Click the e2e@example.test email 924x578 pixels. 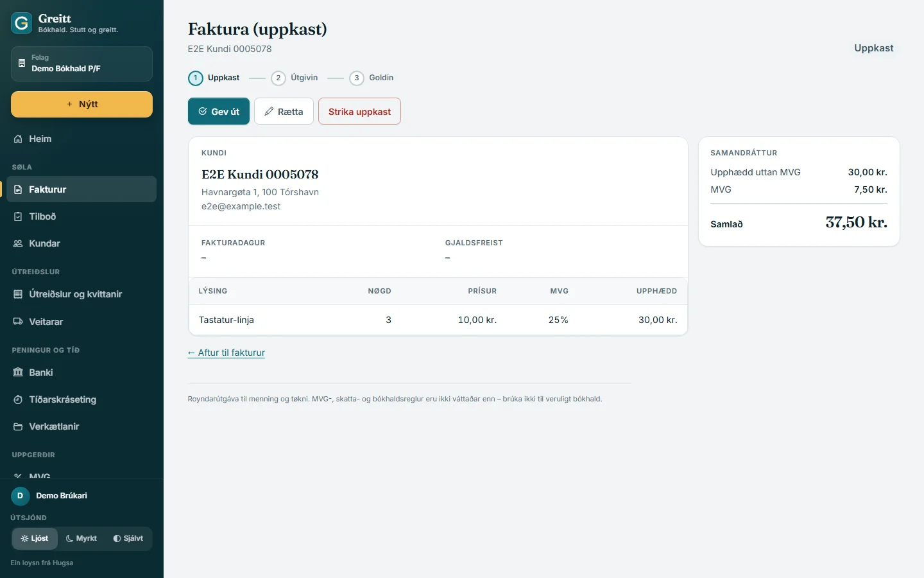pos(241,206)
